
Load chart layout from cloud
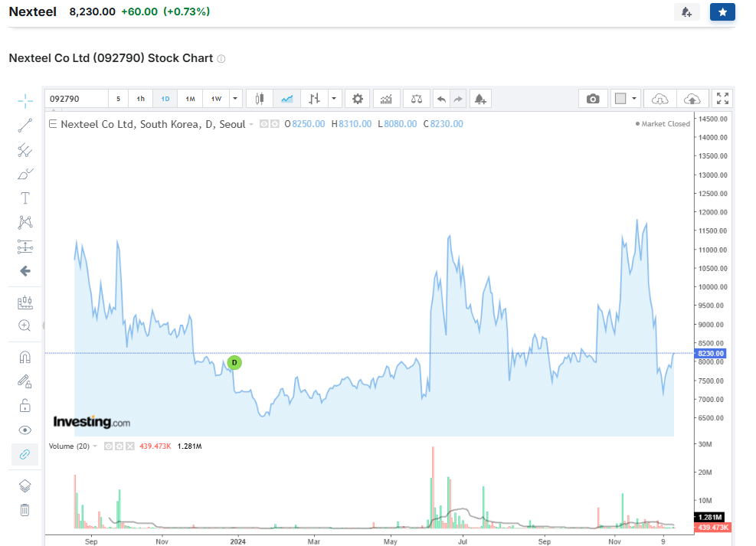660,99
